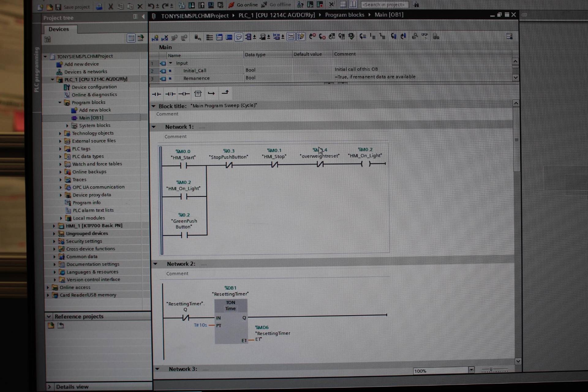Expand HMI_1 [KTP700 Basic PN] node
This screenshot has height=392, width=588.
coord(54,226)
